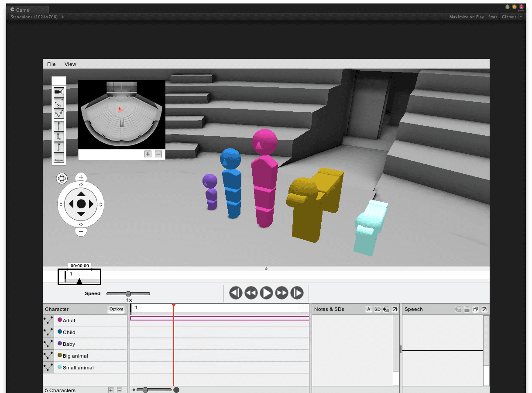Click the indent icon in Speech panel
The width and height of the screenshot is (532, 393).
point(458,309)
